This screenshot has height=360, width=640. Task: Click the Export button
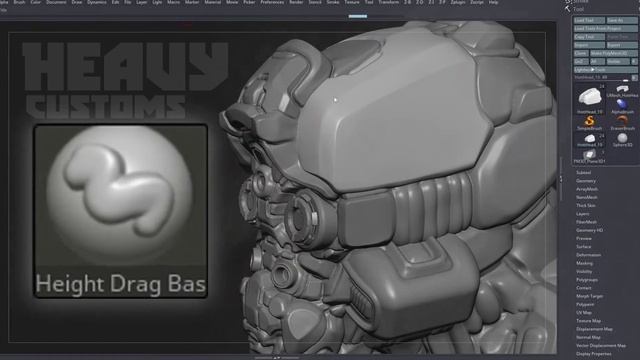pos(621,45)
